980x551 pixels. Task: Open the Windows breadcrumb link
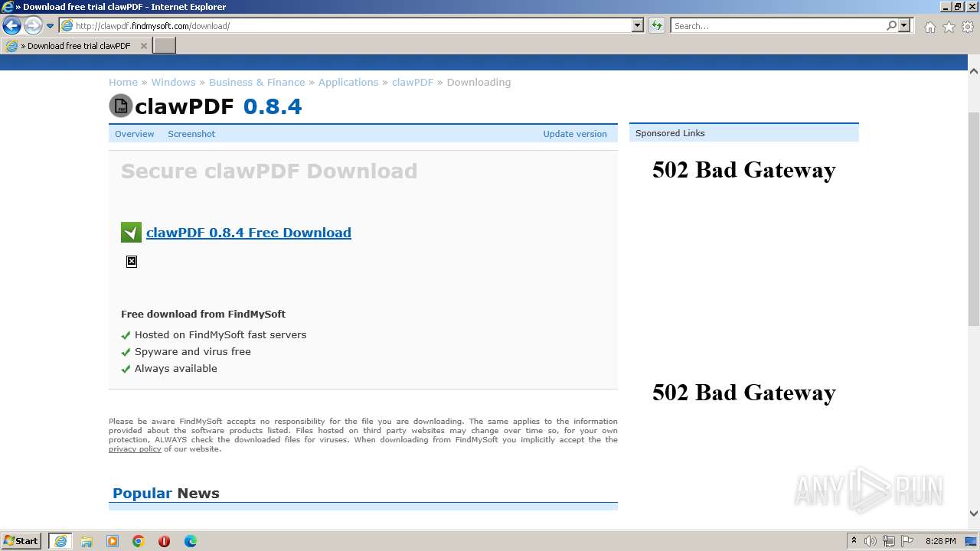pyautogui.click(x=173, y=82)
